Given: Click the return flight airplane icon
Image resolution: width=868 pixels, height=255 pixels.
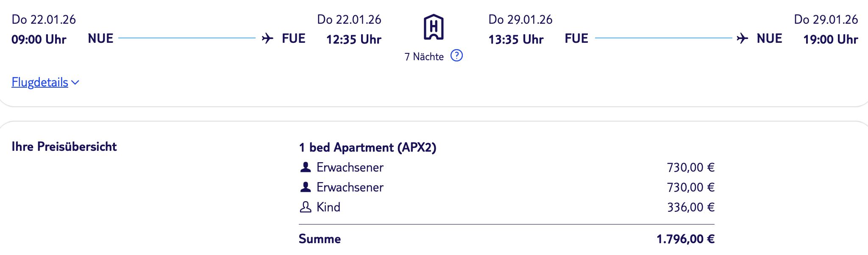Looking at the screenshot, I should point(742,38).
